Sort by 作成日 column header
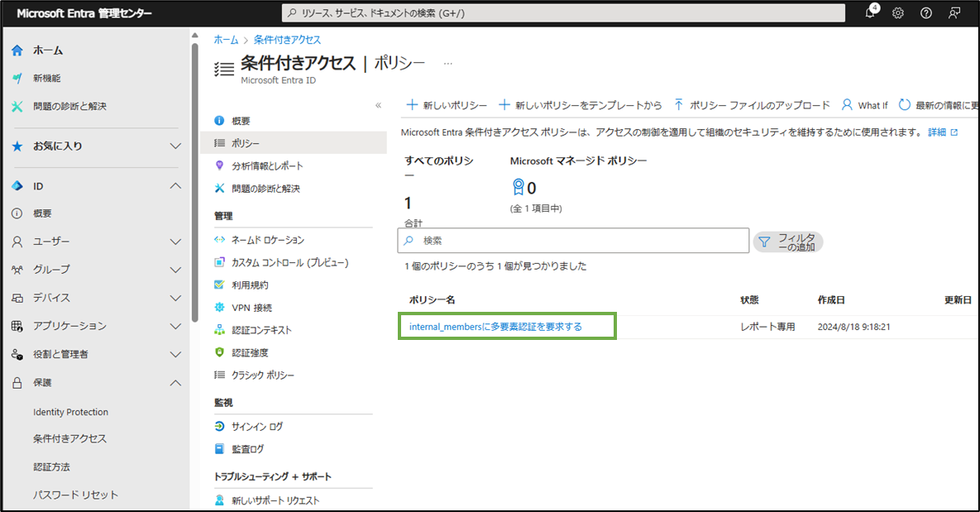The width and height of the screenshot is (980, 512). point(831,300)
